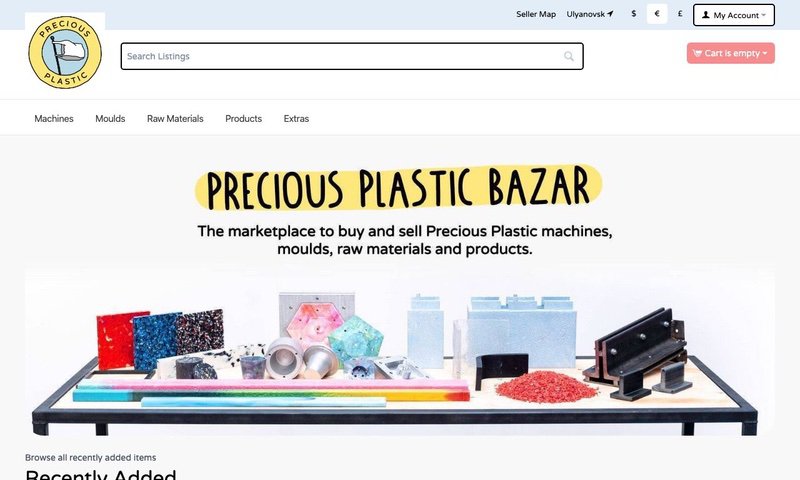Screen dimensions: 800x480
Task: Click the user profile icon in My Account
Action: [706, 15]
